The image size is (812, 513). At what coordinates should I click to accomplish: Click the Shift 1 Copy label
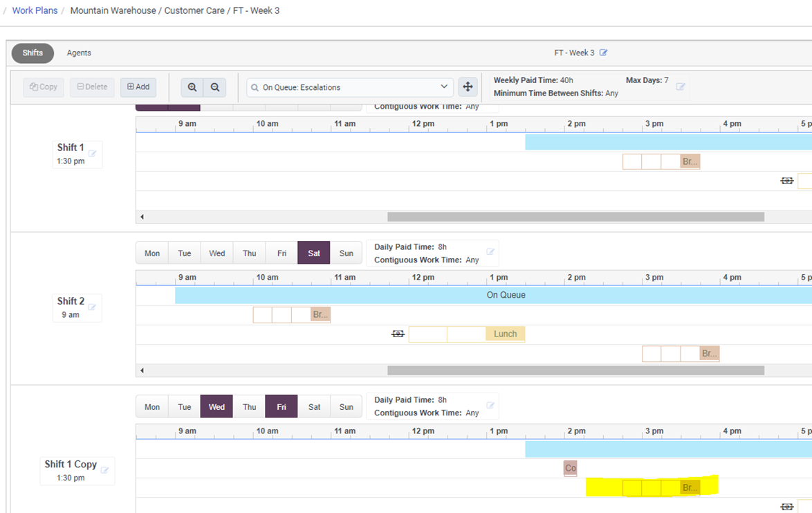pos(71,465)
